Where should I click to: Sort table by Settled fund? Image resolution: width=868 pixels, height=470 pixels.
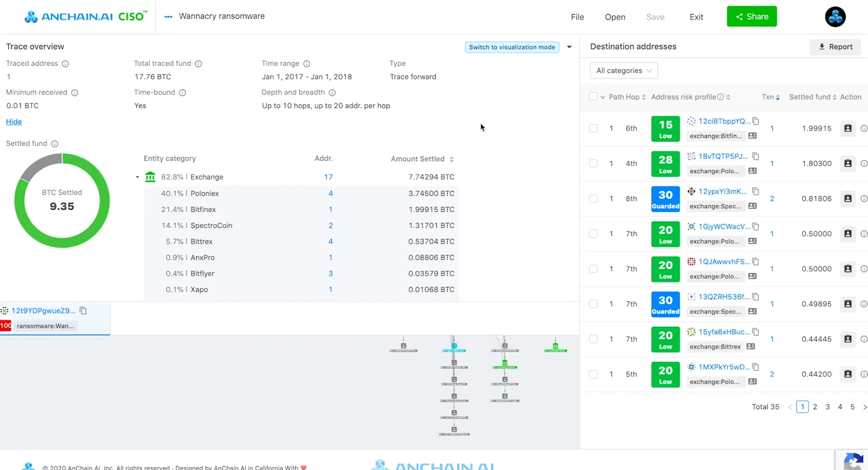click(835, 97)
